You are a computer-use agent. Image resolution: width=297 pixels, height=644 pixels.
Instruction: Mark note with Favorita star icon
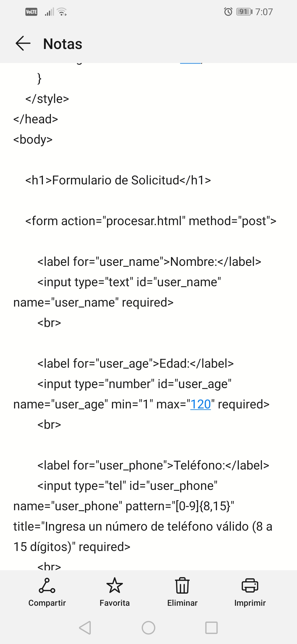coord(114,585)
